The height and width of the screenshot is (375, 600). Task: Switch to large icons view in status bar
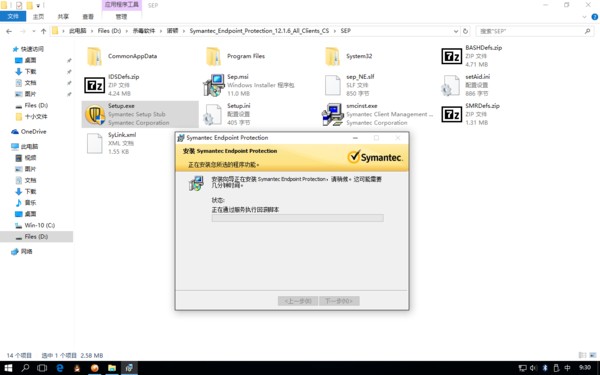[594, 355]
